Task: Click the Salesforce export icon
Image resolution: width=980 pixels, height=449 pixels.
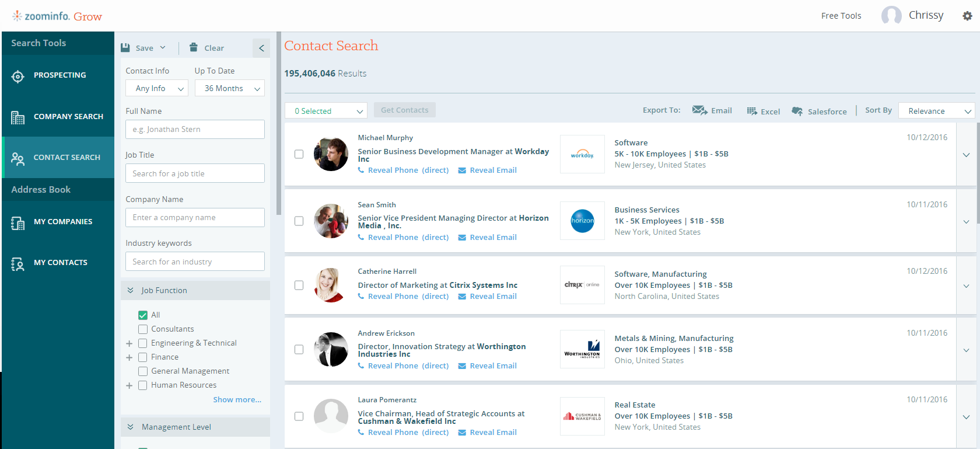Action: click(797, 111)
